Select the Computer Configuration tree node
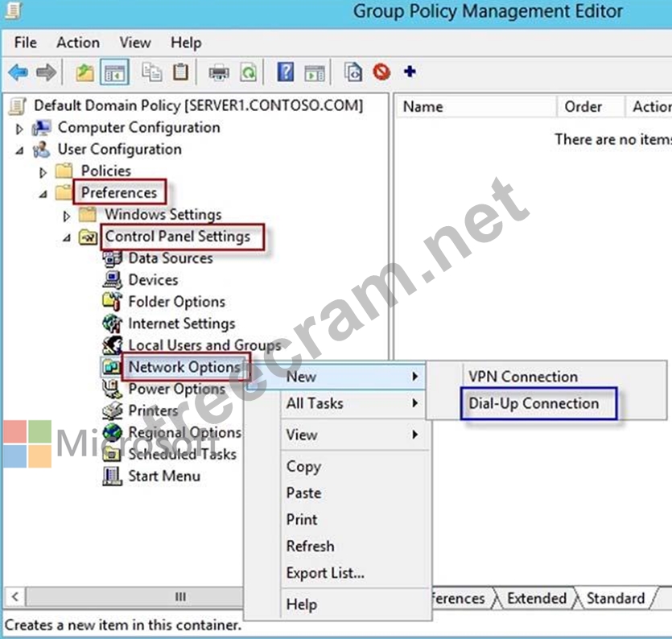The width and height of the screenshot is (672, 639). coord(139,127)
